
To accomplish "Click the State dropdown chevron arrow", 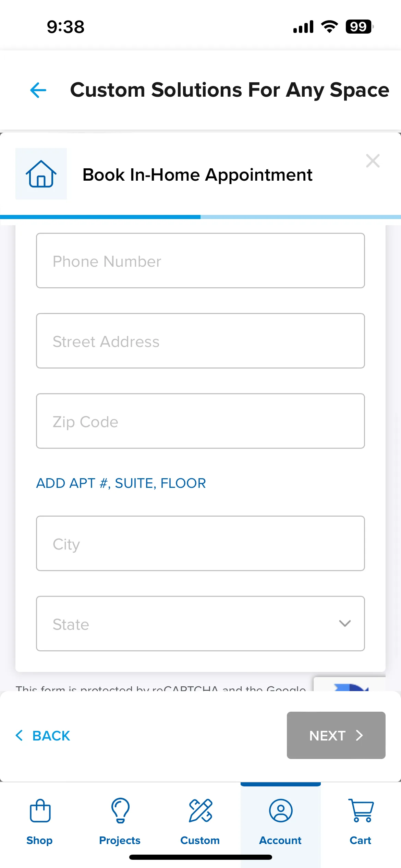I will pos(345,623).
